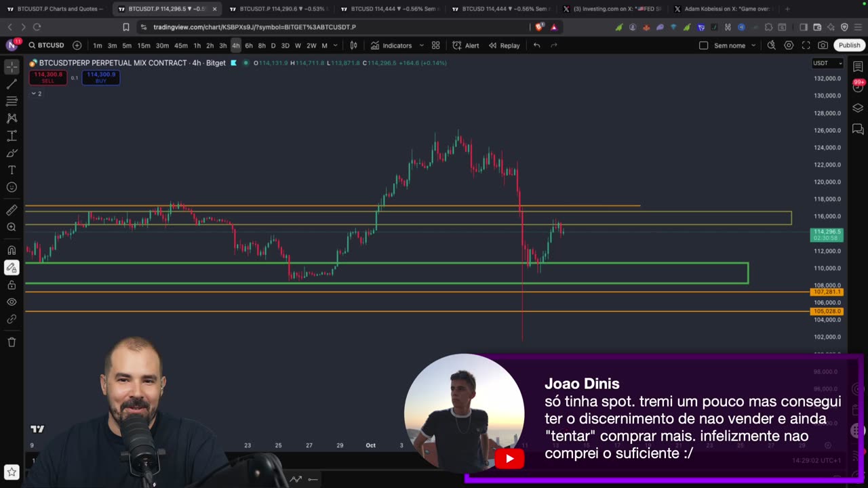This screenshot has width=868, height=488.
Task: Click the 105,028.0 price line label
Action: click(x=827, y=312)
